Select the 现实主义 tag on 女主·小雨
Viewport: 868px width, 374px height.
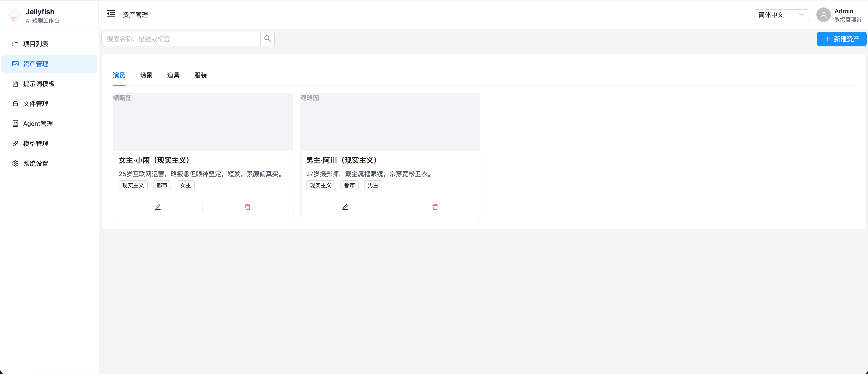(x=133, y=185)
